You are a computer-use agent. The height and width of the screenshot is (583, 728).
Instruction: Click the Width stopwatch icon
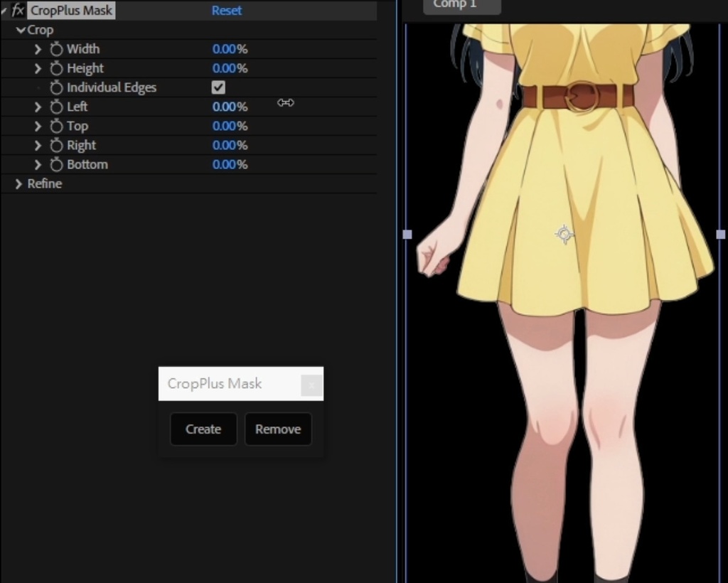pyautogui.click(x=56, y=48)
